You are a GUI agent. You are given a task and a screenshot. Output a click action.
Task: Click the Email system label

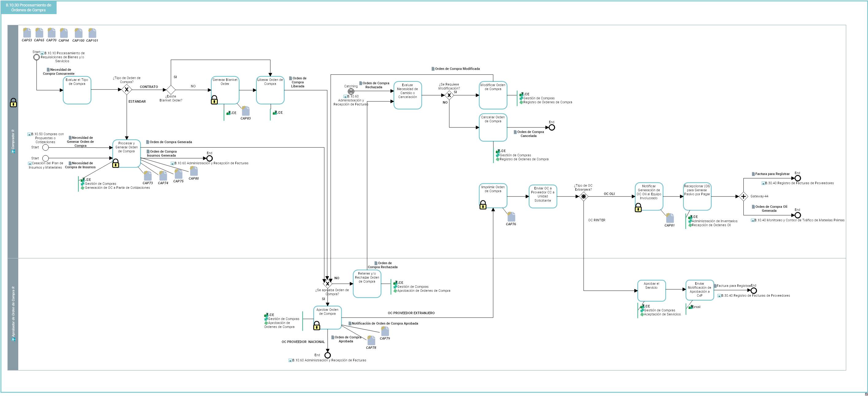pyautogui.click(x=694, y=307)
